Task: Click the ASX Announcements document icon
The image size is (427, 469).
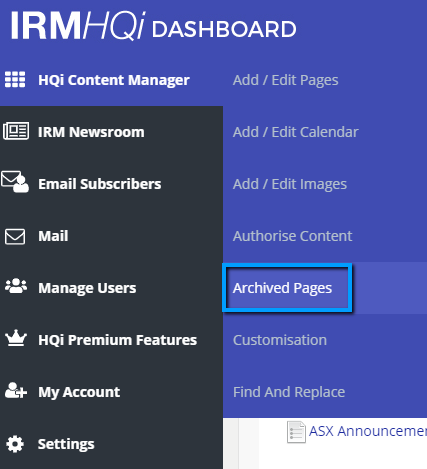Action: pyautogui.click(x=296, y=432)
